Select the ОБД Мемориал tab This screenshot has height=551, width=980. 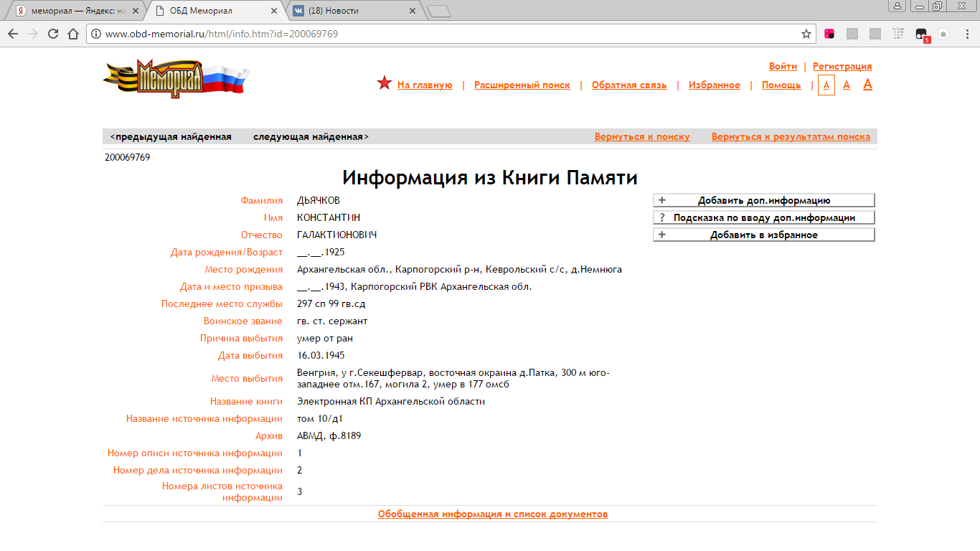[215, 11]
